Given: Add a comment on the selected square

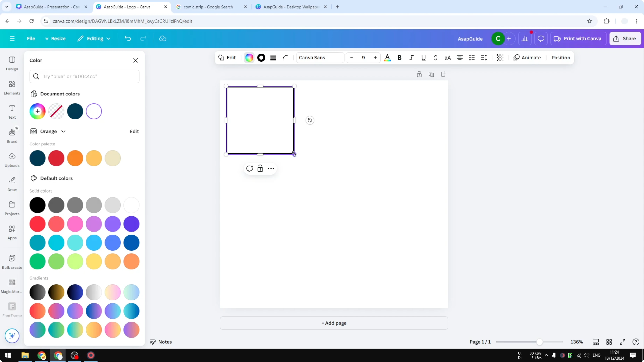Looking at the screenshot, I should click(x=249, y=168).
